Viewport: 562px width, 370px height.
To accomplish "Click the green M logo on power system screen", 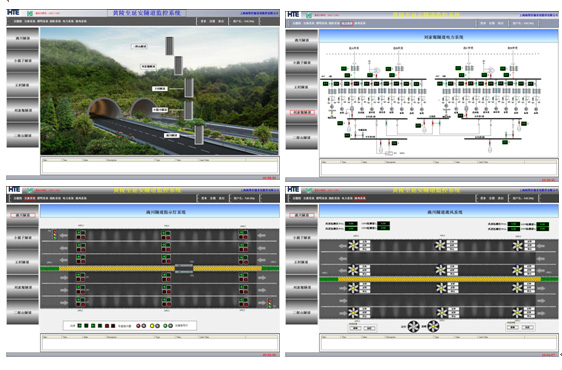I will click(x=309, y=15).
